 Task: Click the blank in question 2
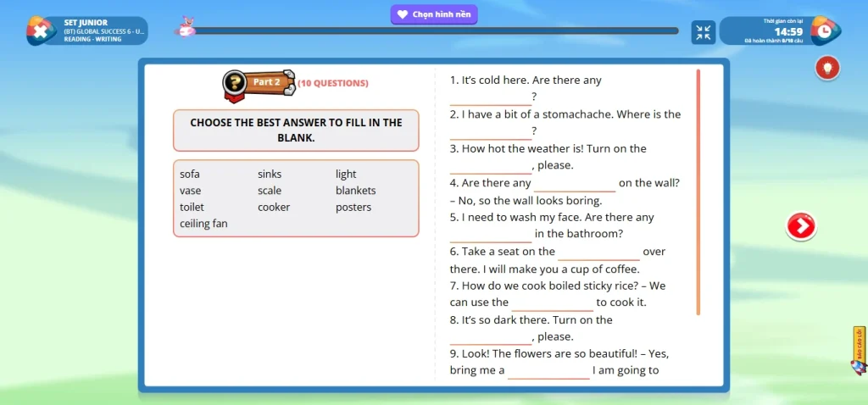491,131
